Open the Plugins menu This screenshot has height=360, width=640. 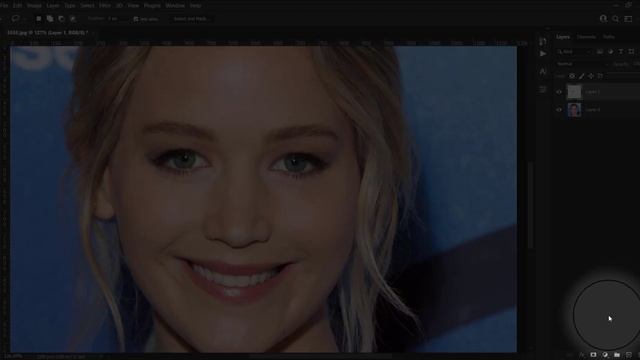point(152,6)
